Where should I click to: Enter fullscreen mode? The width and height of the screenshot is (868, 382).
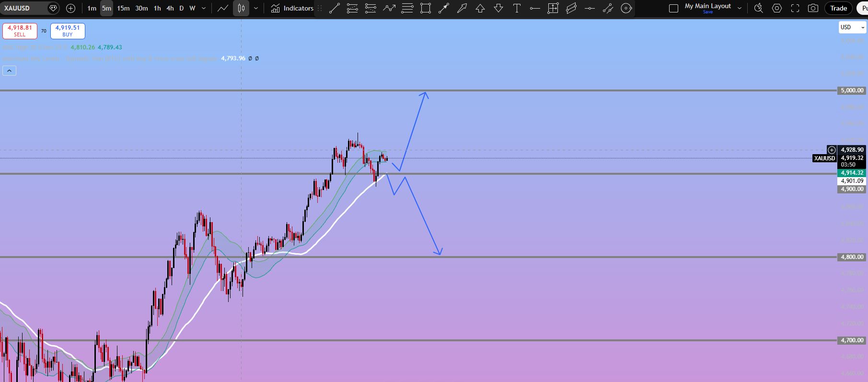click(795, 8)
